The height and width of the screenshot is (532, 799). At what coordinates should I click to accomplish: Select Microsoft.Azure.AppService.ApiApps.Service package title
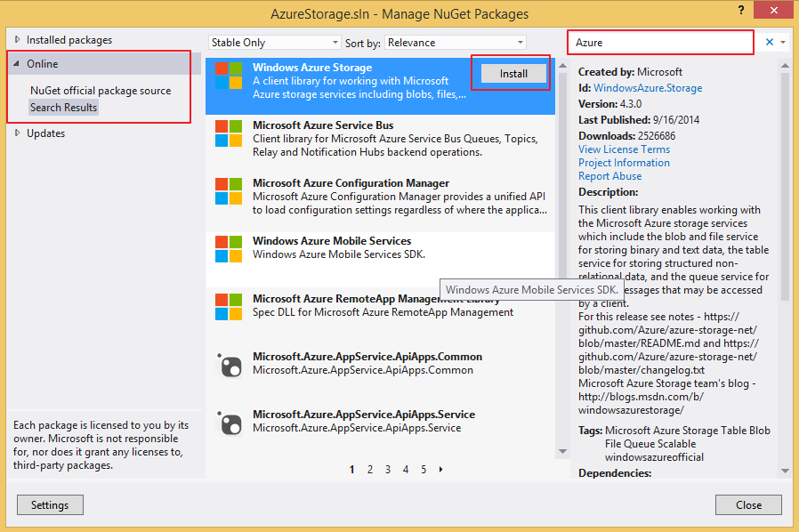click(x=364, y=415)
